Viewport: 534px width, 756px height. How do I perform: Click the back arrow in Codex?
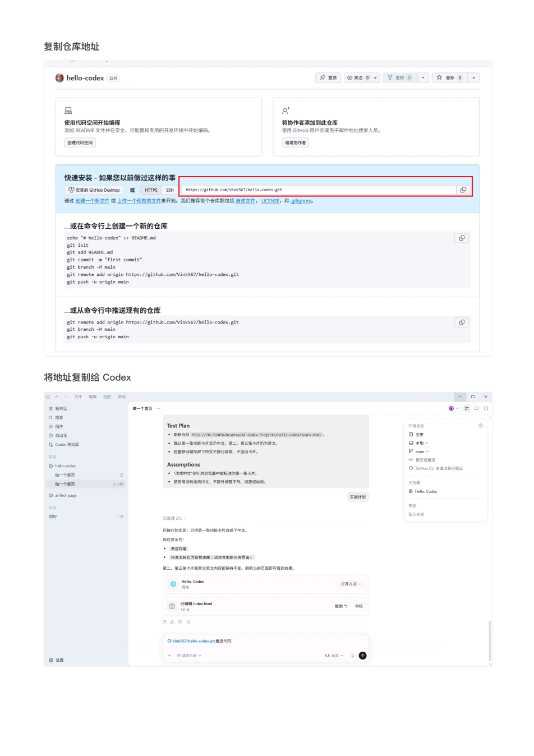pos(57,397)
